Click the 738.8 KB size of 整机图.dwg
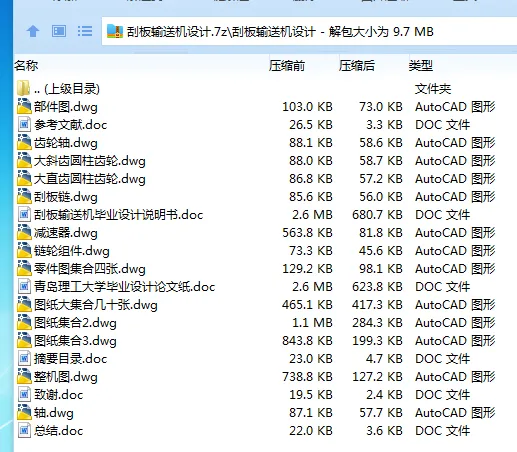 tap(307, 377)
